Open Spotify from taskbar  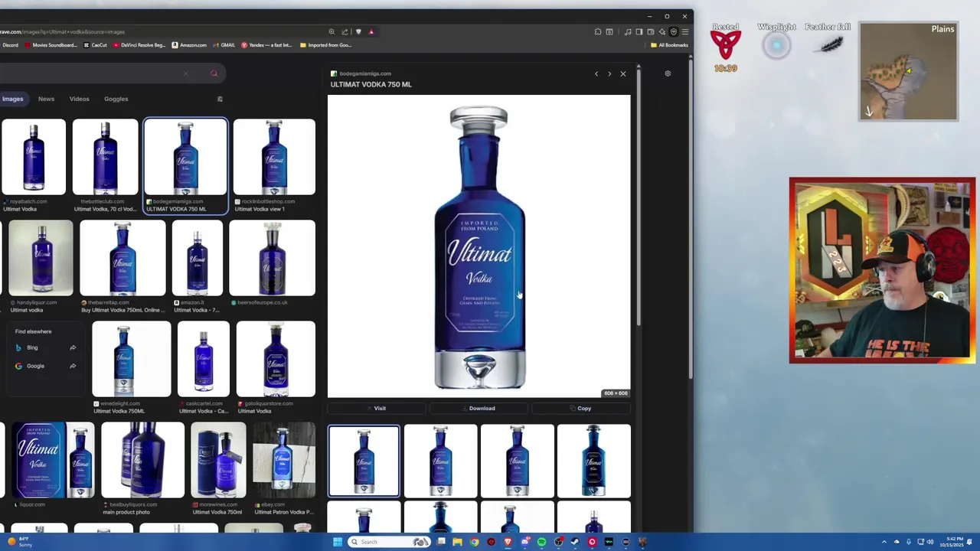click(x=541, y=542)
